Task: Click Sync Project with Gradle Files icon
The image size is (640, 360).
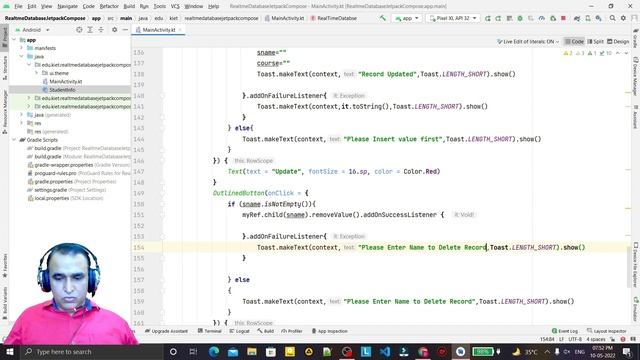Action: pyautogui.click(x=577, y=18)
